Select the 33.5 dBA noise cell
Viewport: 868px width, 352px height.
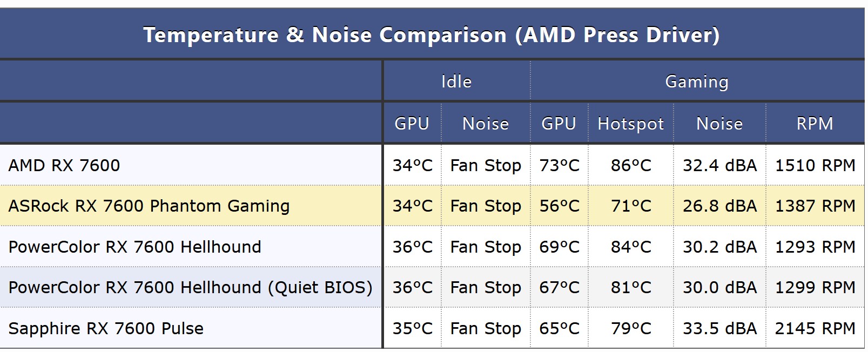coord(719,328)
